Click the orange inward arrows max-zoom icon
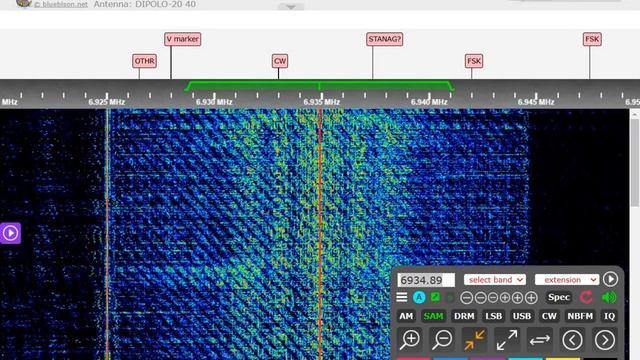 tap(474, 340)
